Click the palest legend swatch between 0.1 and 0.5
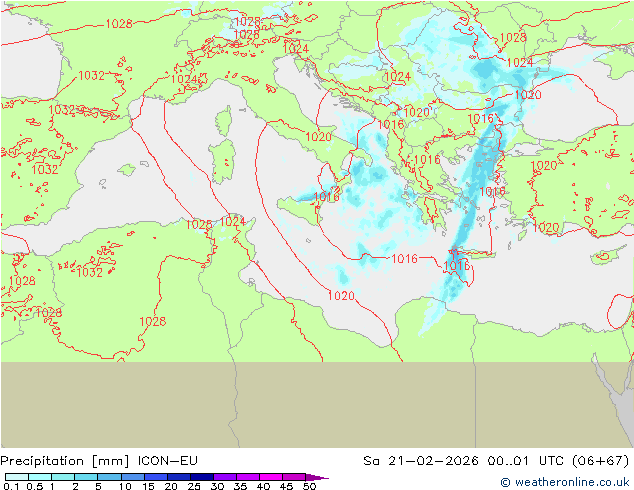This screenshot has width=634, height=490. [x=17, y=477]
